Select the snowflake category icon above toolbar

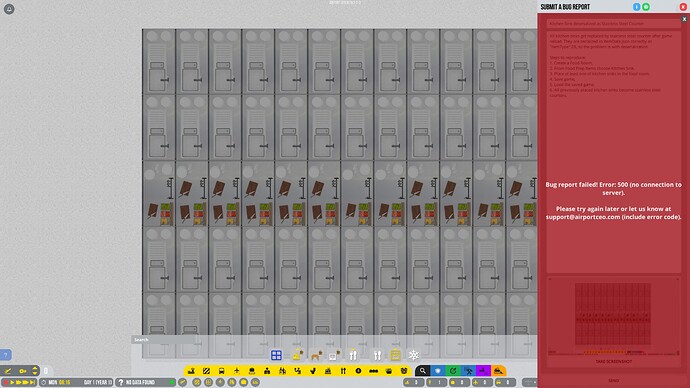(414, 355)
